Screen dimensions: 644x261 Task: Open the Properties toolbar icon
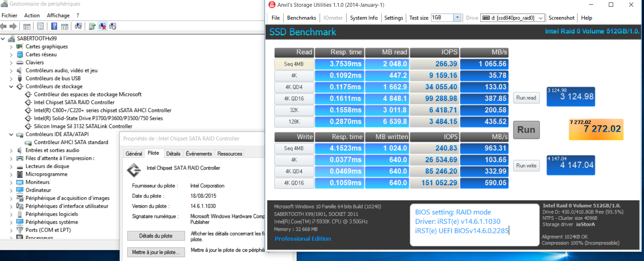[40, 26]
